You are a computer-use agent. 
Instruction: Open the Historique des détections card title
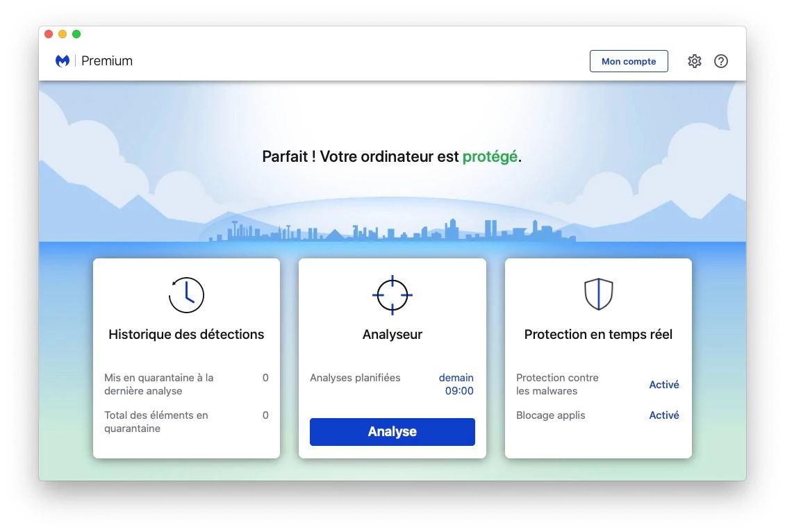[186, 334]
